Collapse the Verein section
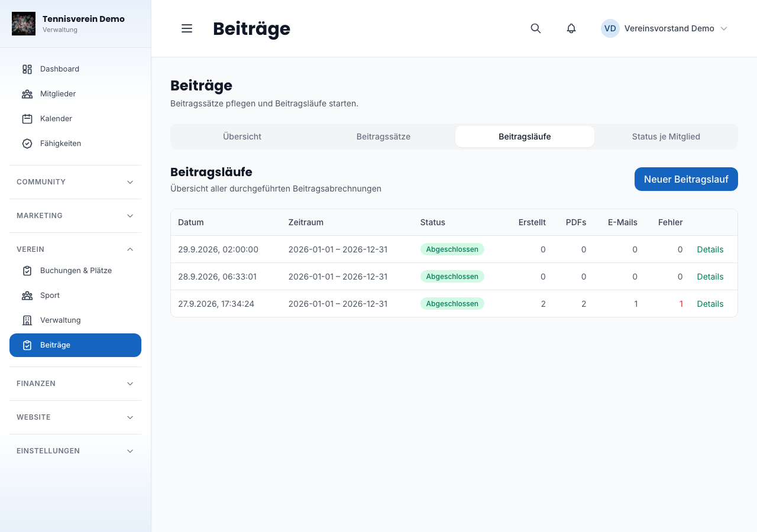 click(x=75, y=249)
